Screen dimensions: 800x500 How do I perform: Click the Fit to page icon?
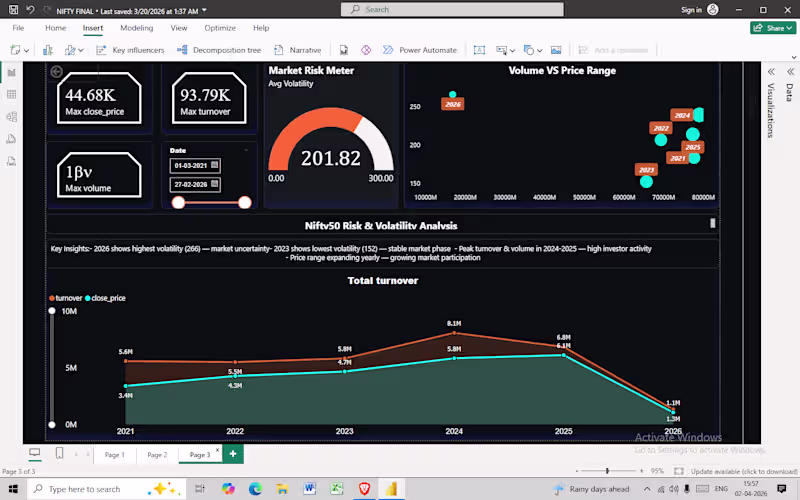point(679,471)
